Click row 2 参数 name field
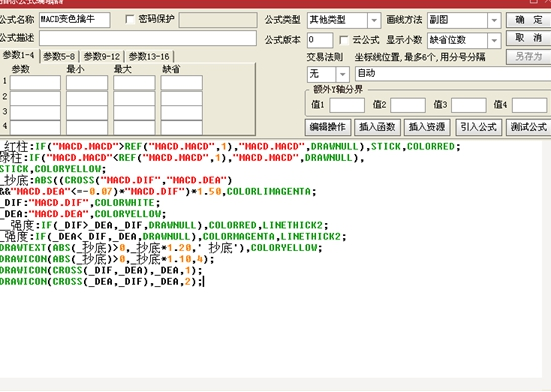 pyautogui.click(x=35, y=98)
